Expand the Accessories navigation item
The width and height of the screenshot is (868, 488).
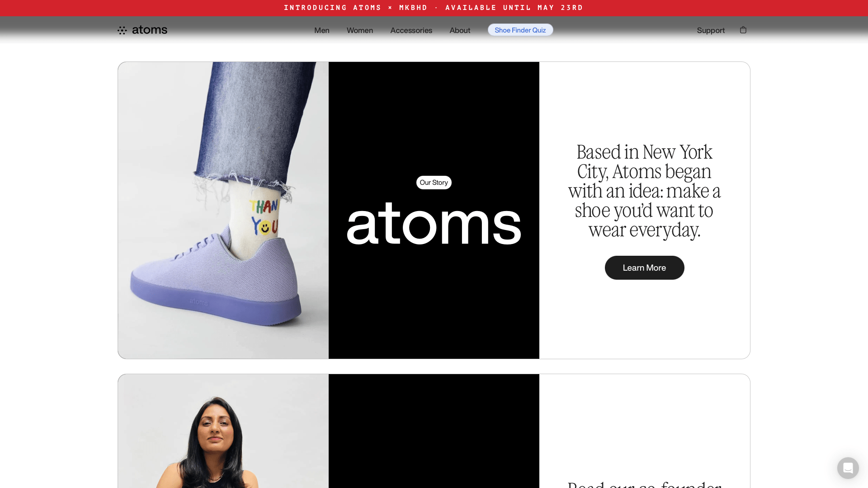(411, 30)
